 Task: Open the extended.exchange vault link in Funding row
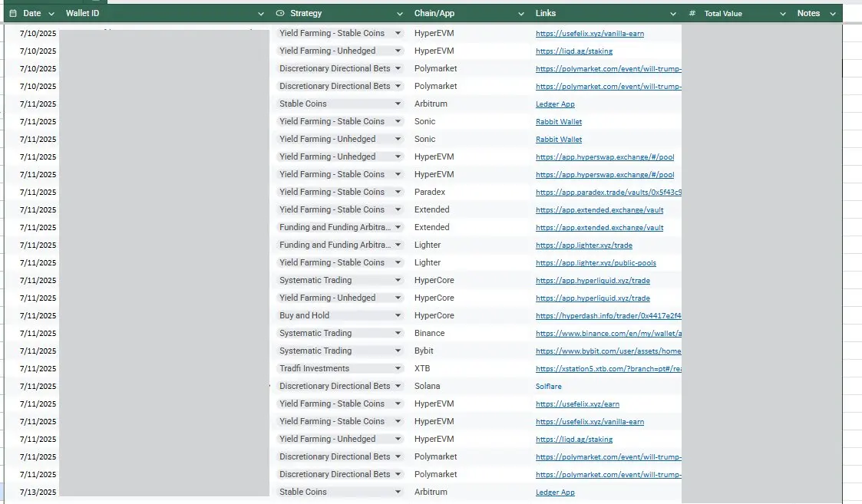tap(599, 228)
